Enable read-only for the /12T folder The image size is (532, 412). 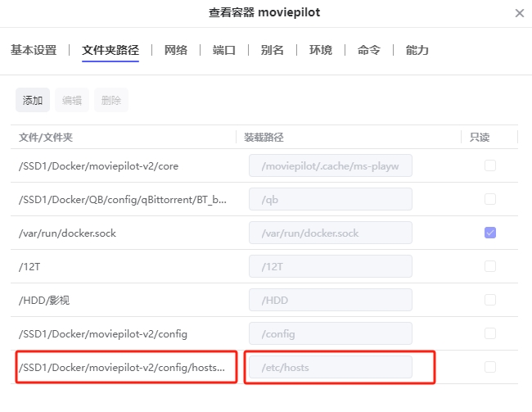(x=490, y=266)
